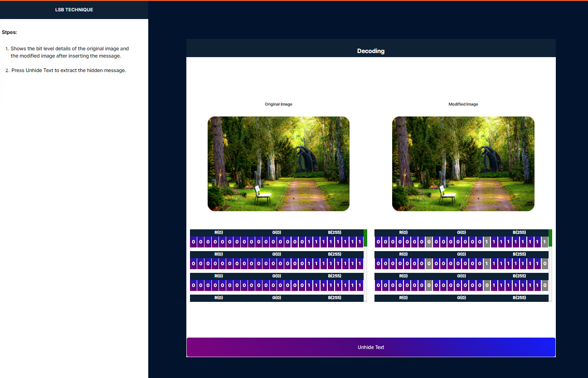Grab the green scrollbar thumb of original bits panel

click(x=365, y=238)
